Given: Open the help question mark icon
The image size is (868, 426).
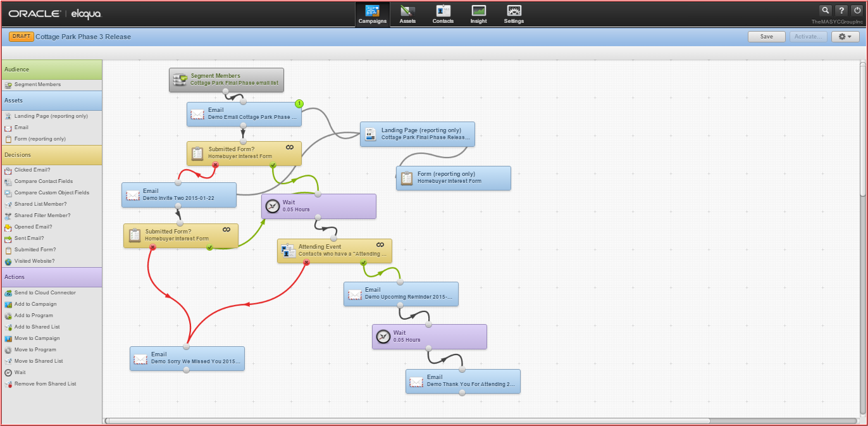Looking at the screenshot, I should click(841, 10).
